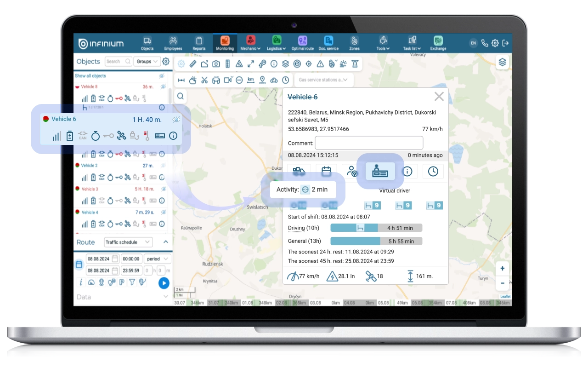Click the objects list settings gear

tap(166, 62)
